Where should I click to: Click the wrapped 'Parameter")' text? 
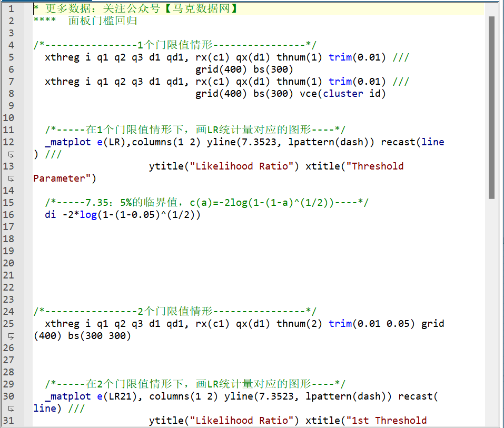coord(65,178)
